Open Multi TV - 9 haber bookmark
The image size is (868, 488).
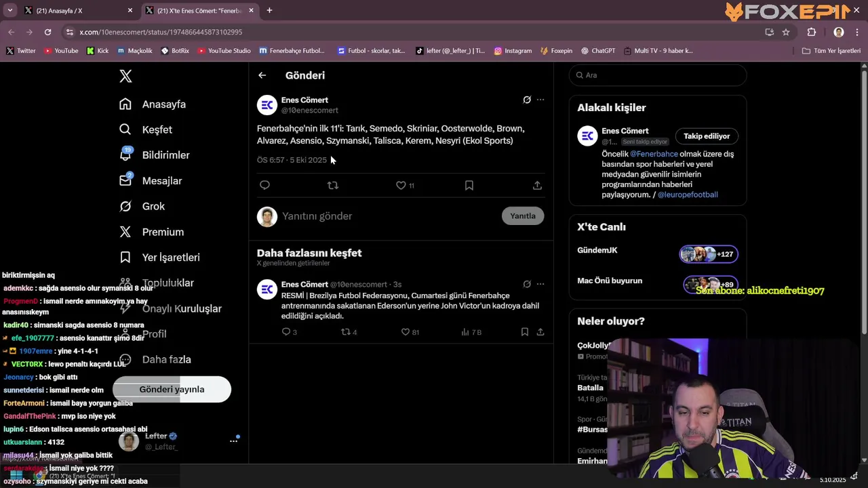point(658,51)
